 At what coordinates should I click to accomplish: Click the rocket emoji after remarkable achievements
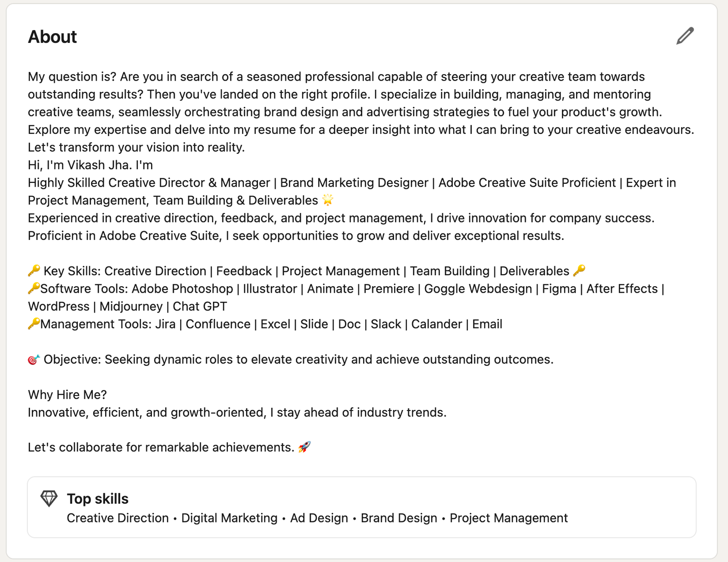point(304,447)
